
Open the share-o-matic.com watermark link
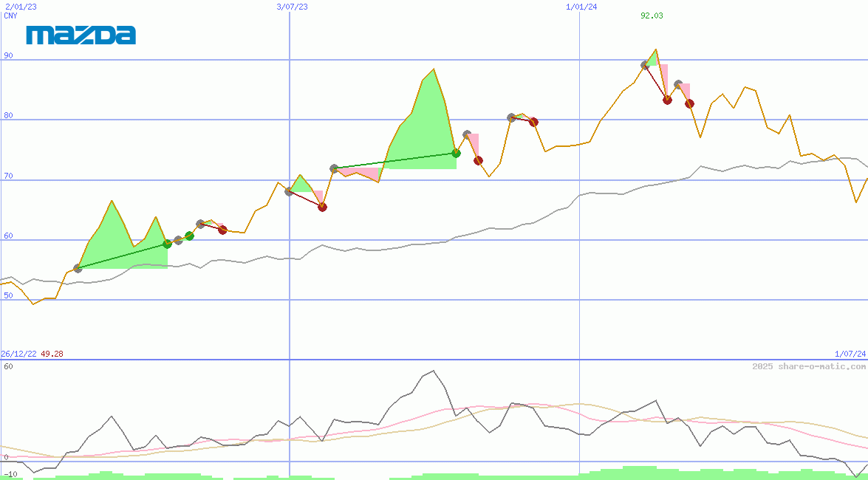click(x=809, y=366)
